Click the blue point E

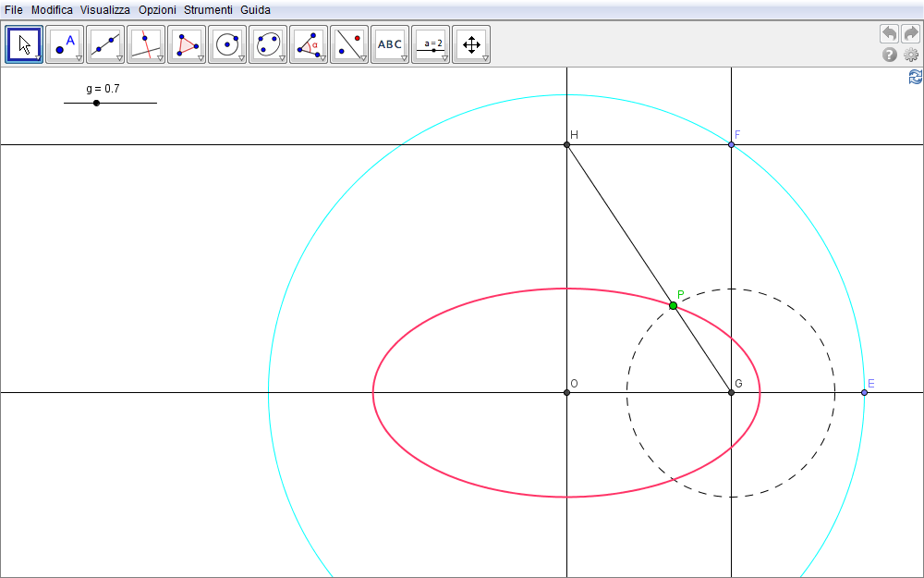(865, 393)
